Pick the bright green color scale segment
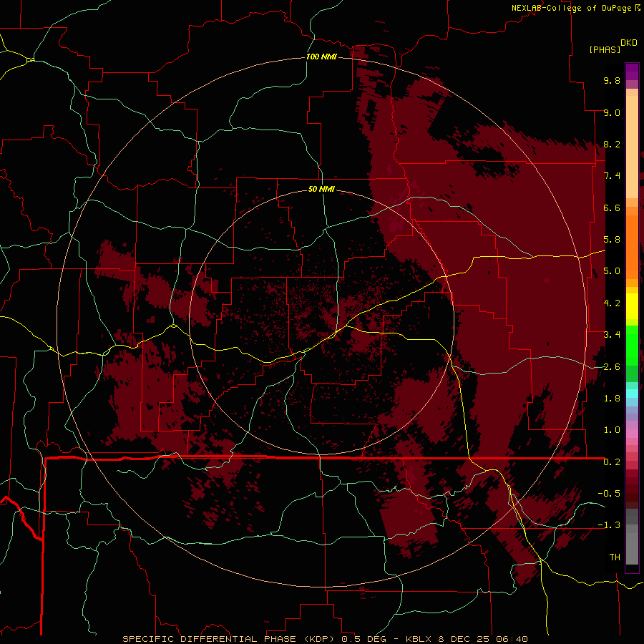The width and height of the screenshot is (644, 644). (x=632, y=345)
